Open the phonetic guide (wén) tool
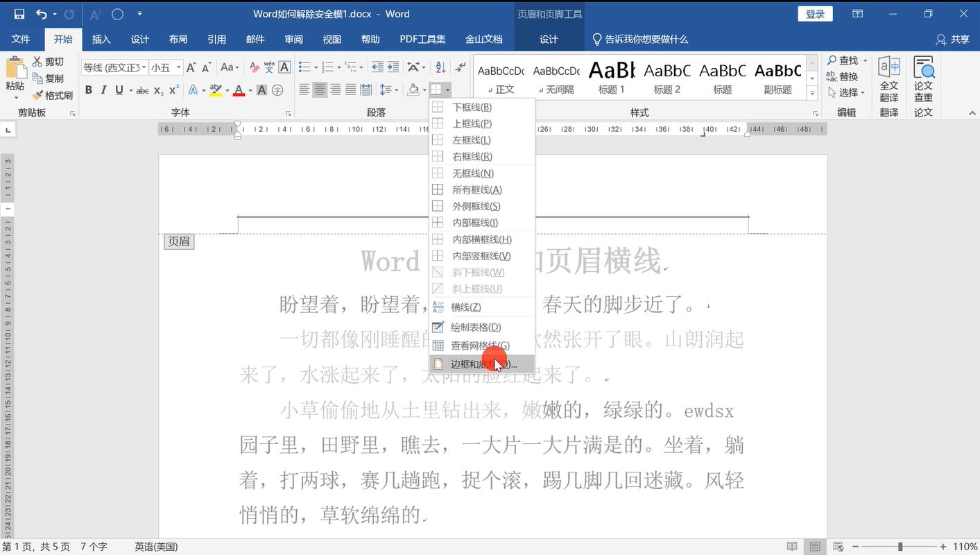 pos(269,67)
